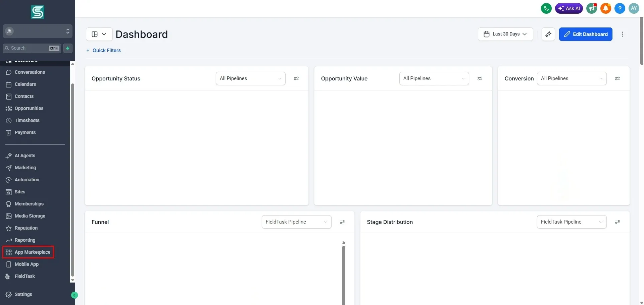644x305 pixels.
Task: Click the Mobile App phone icon
Action: [9, 264]
